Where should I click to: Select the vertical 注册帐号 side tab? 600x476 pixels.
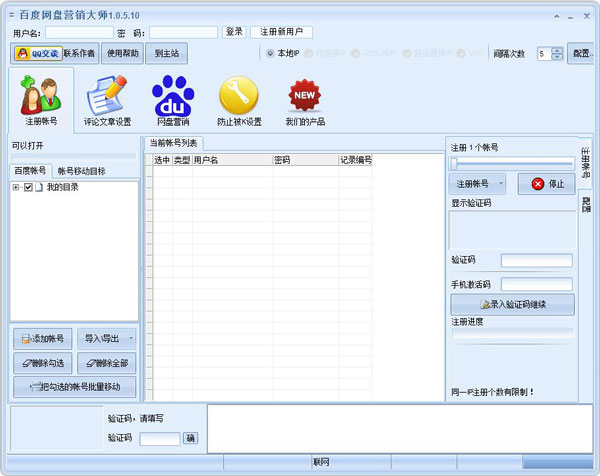[585, 163]
